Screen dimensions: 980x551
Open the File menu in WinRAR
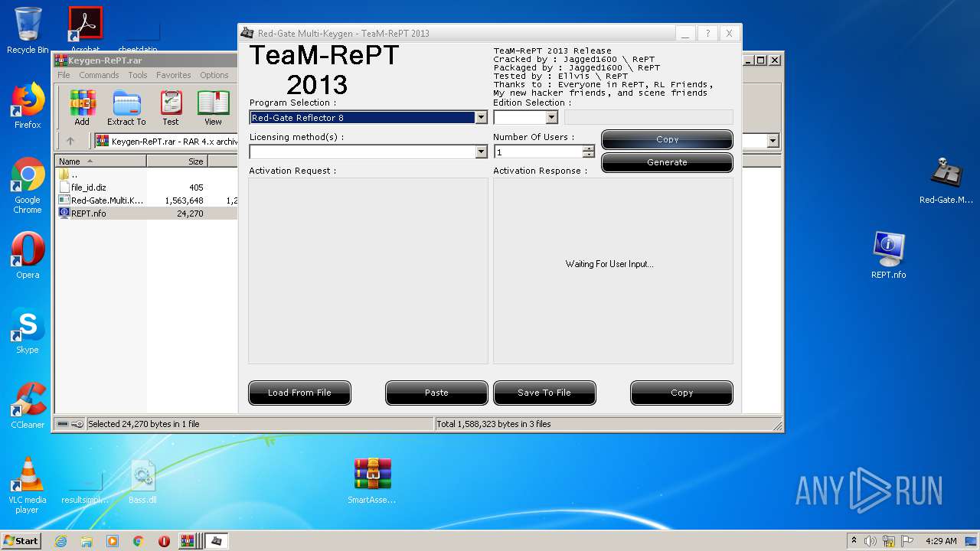click(64, 75)
